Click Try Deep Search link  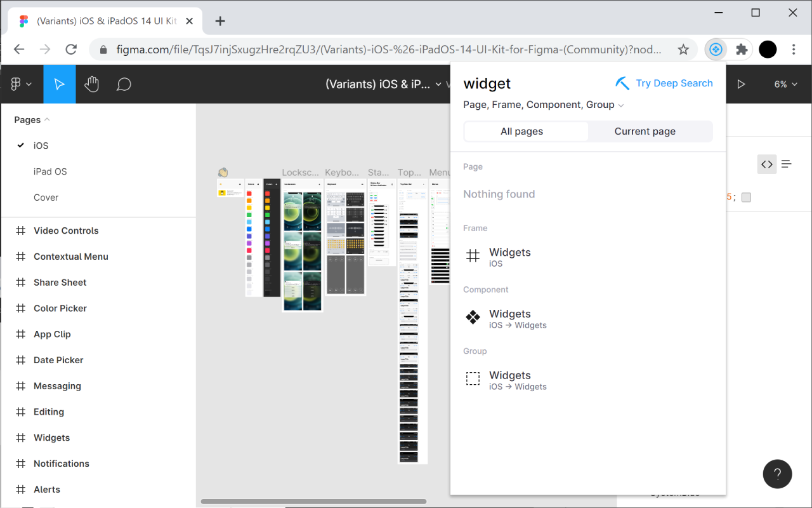click(664, 83)
